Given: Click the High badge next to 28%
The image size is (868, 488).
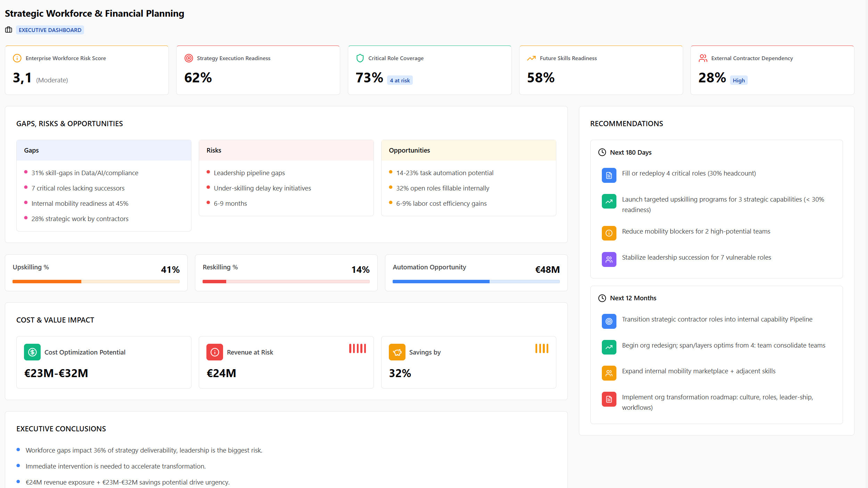Looking at the screenshot, I should [x=738, y=80].
